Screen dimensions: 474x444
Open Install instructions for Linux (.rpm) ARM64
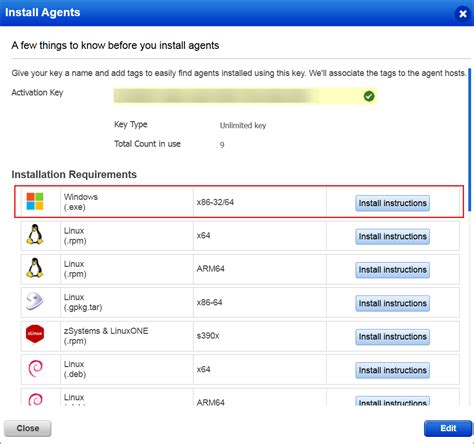pos(392,270)
